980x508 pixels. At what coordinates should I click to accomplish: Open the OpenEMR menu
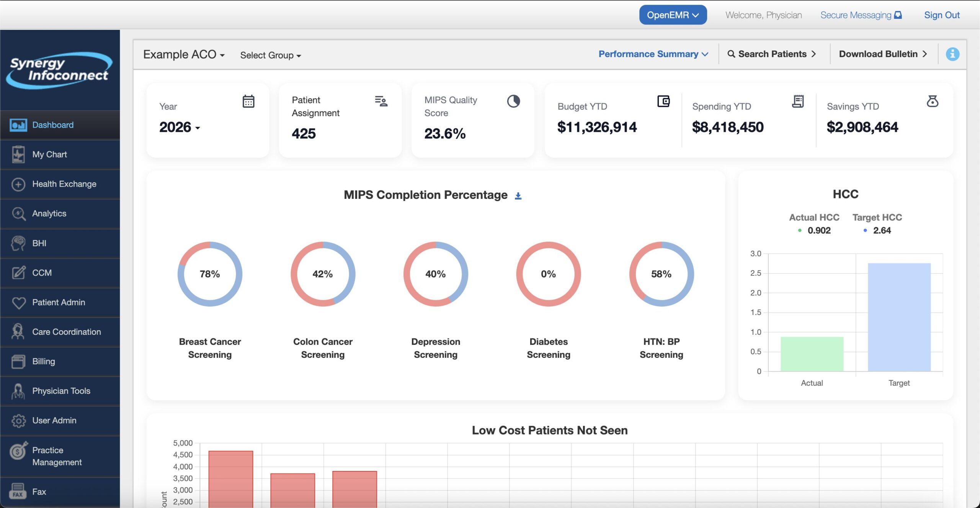tap(673, 15)
